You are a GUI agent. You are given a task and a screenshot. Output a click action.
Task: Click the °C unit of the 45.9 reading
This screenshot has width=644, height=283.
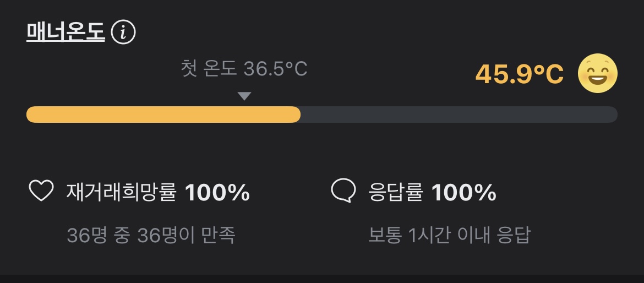[x=548, y=74]
